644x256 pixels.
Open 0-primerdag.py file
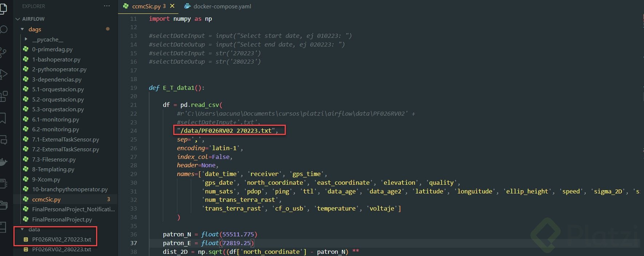(52, 49)
